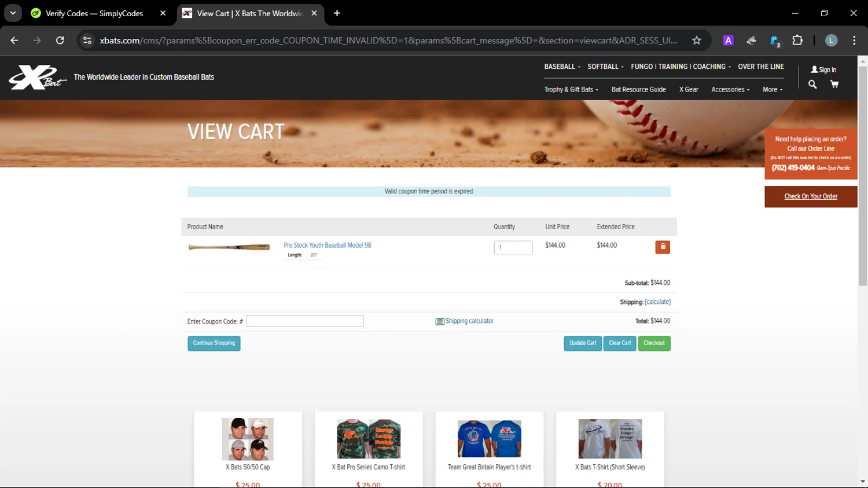The width and height of the screenshot is (868, 488).
Task: Expand the SOFTBALL menu
Action: click(605, 67)
